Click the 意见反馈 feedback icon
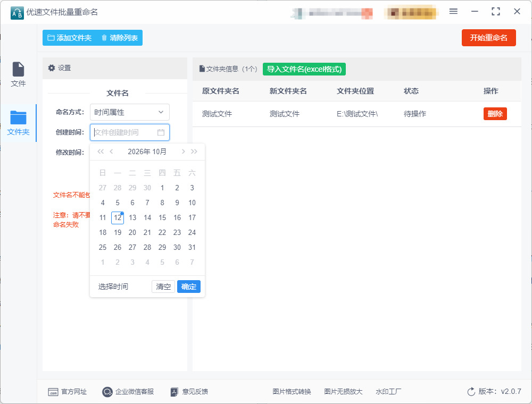Viewport: 532px width, 404px height. (174, 392)
